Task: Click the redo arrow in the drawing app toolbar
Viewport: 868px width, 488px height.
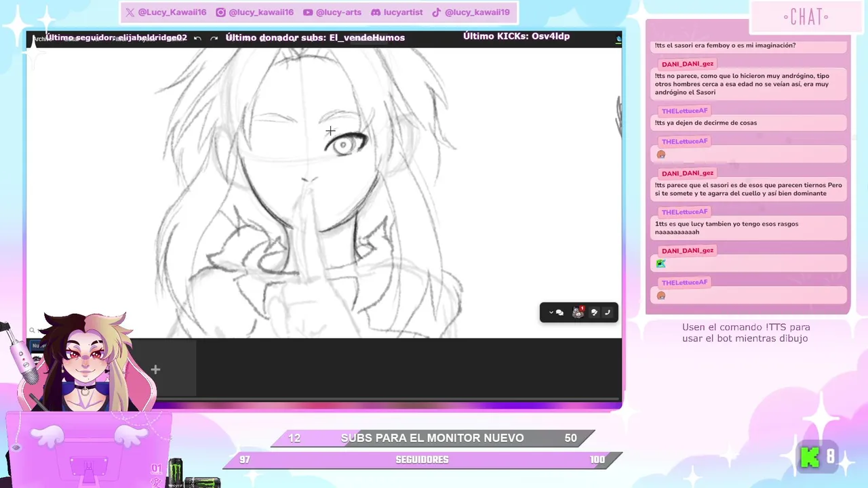Action: 214,39
